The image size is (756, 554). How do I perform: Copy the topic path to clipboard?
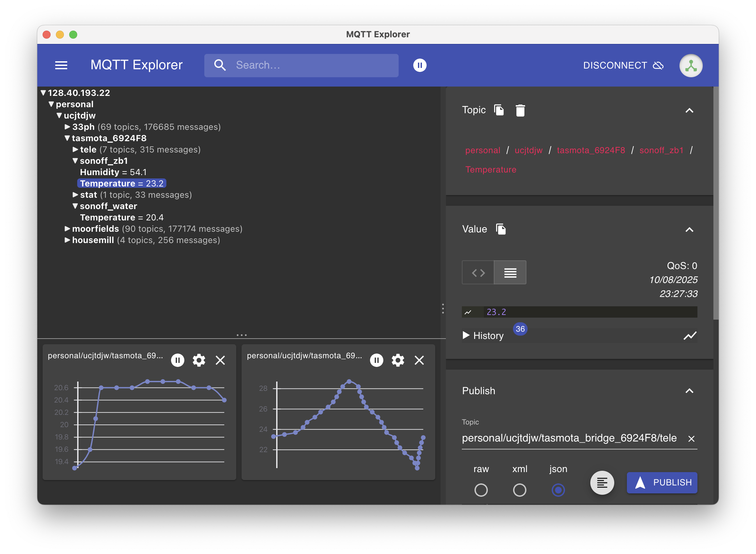(499, 110)
